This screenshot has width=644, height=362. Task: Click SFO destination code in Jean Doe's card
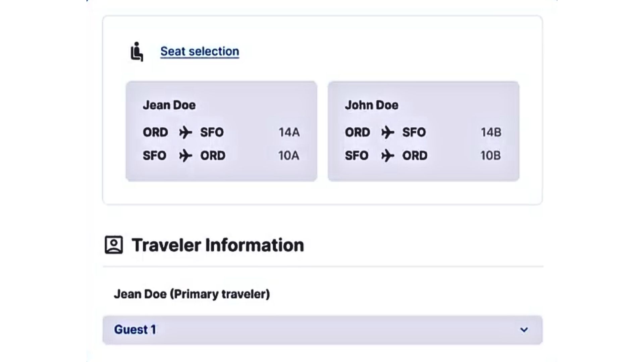point(212,132)
